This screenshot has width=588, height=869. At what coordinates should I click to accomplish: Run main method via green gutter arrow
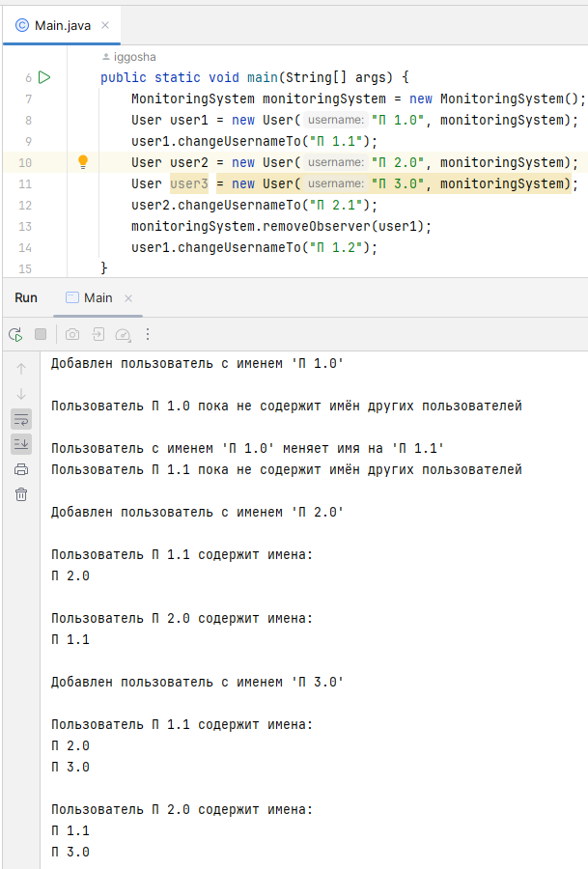[x=44, y=77]
